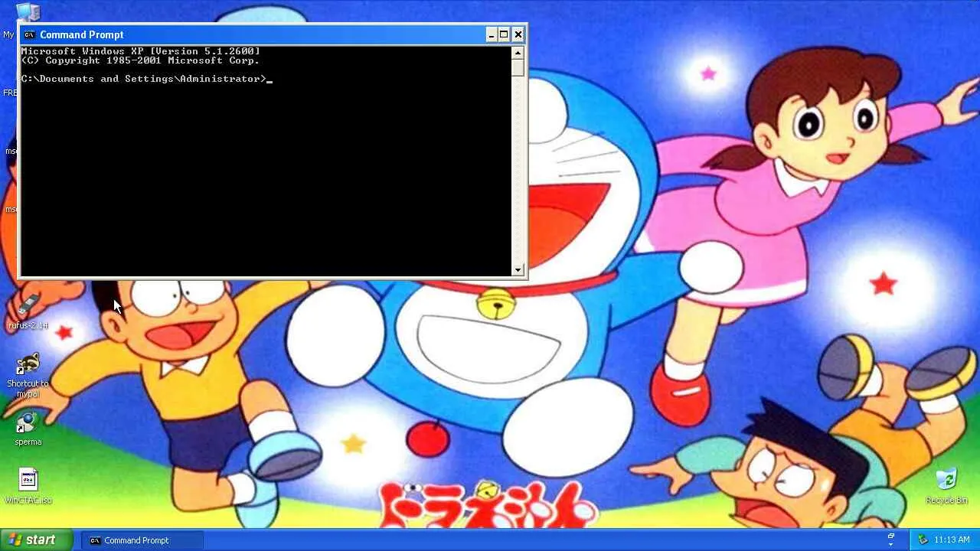This screenshot has height=551, width=980.
Task: Click the Copyright 1985-2001 Microsoft Corp. line
Action: pos(141,60)
